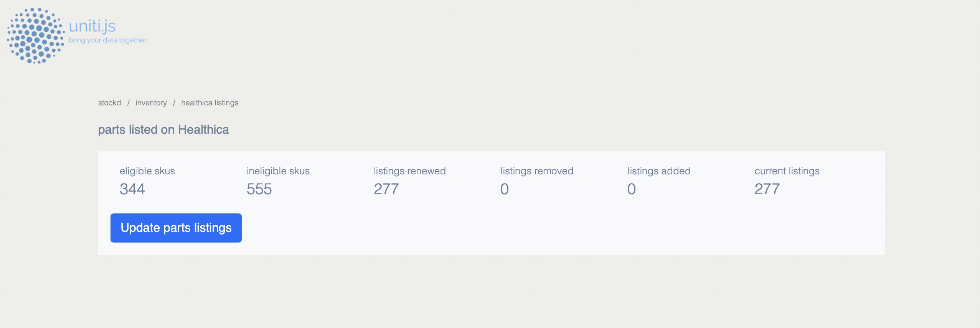Click the uniti.js brand title text
This screenshot has width=980, height=328.
coord(92,26)
